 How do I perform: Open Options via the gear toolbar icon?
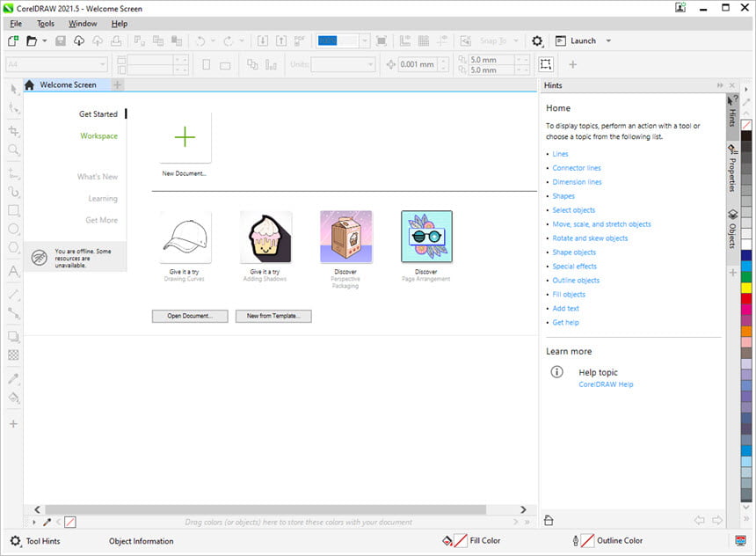[x=537, y=41]
